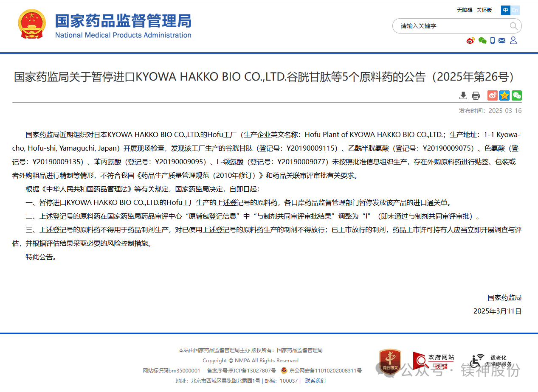This screenshot has height=392, width=538.
Task: Click the 请输入关键字 search field
Action: tap(452, 26)
